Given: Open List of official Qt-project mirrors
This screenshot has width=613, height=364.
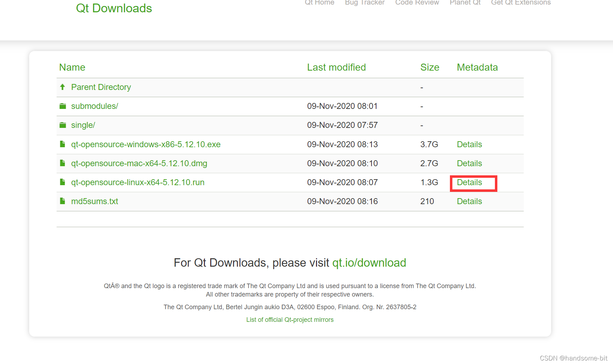Looking at the screenshot, I should coord(290,320).
